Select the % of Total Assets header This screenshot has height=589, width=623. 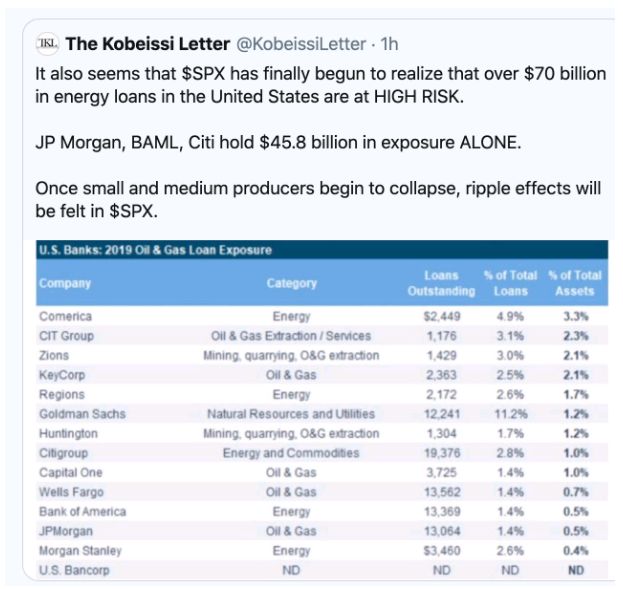coord(575,283)
